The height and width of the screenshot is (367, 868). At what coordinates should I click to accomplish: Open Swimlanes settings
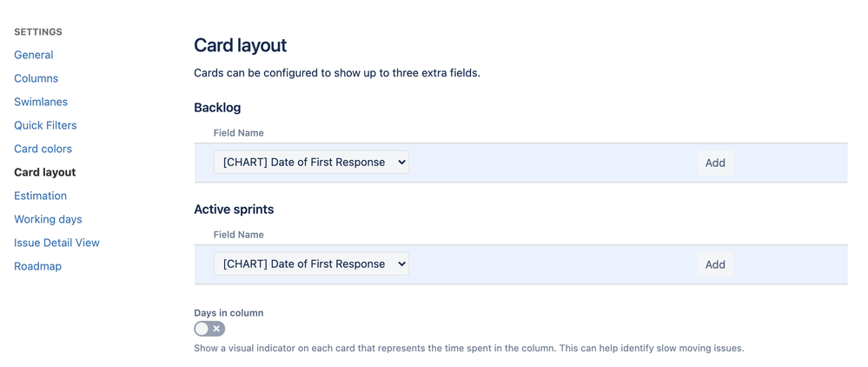coord(41,102)
